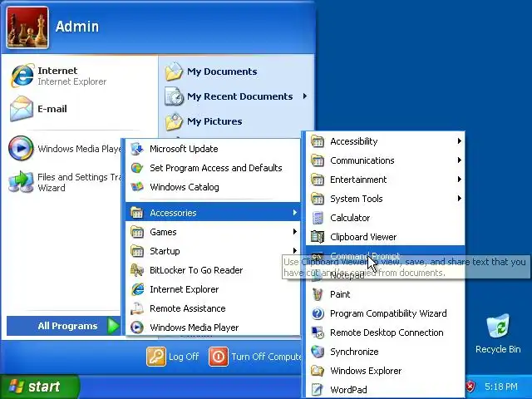Click the Remote Desktop Connection icon
Screen dimensions: 532x399
coord(318,332)
